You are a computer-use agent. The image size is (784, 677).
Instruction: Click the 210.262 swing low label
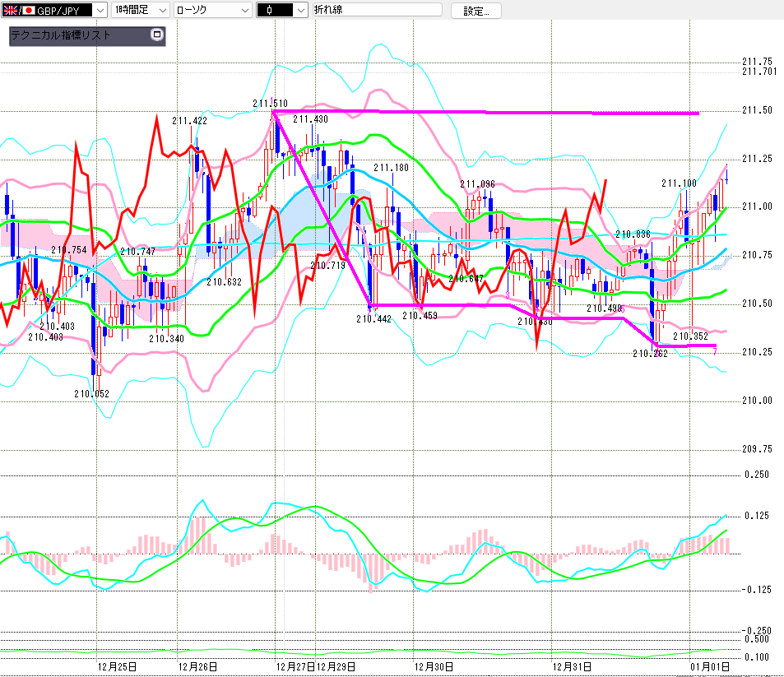[x=649, y=353]
